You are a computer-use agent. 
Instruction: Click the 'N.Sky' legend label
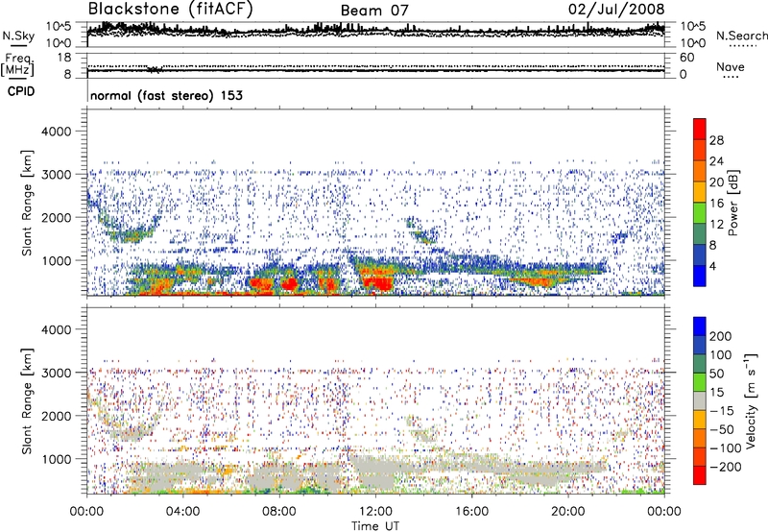coord(18,36)
